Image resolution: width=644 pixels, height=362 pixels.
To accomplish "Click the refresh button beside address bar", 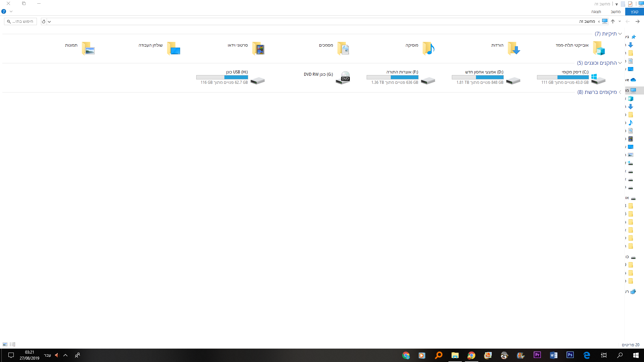I will click(44, 21).
